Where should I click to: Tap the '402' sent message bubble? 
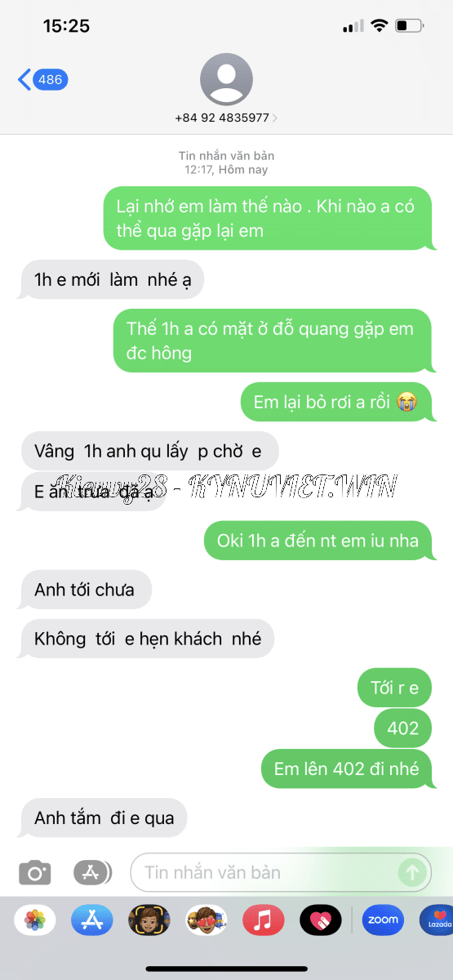[403, 728]
